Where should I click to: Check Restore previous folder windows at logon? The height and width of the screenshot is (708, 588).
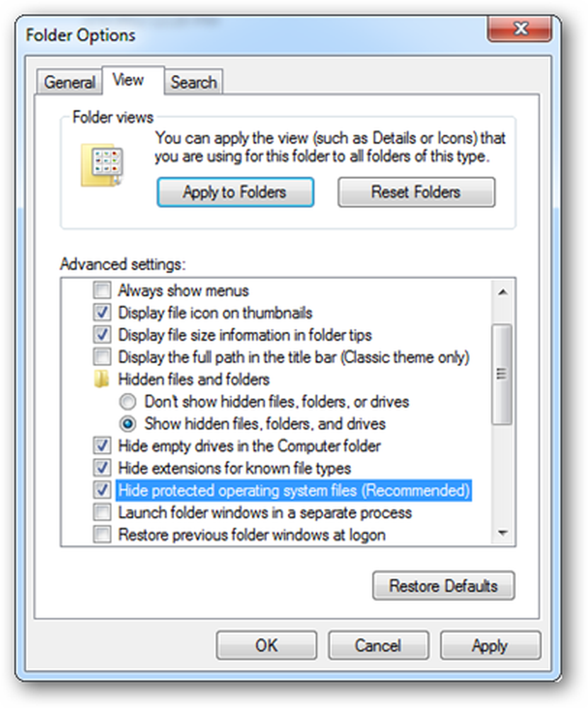click(x=102, y=535)
